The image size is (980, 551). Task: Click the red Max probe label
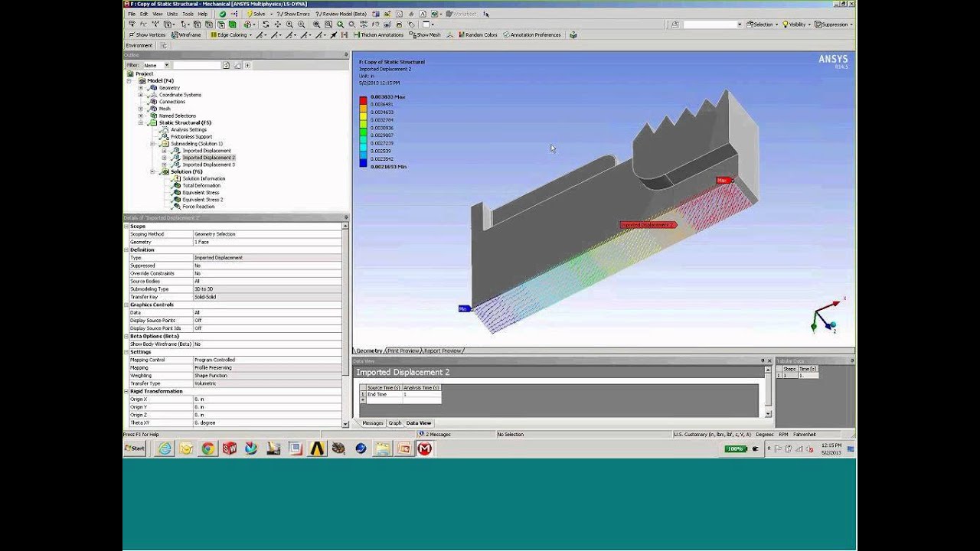[x=723, y=181]
